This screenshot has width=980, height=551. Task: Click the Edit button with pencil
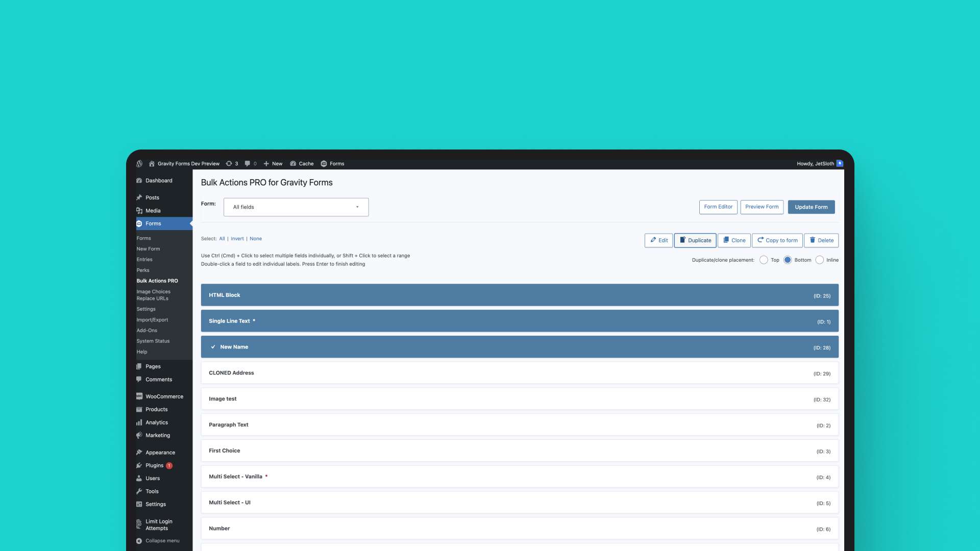[x=658, y=240]
